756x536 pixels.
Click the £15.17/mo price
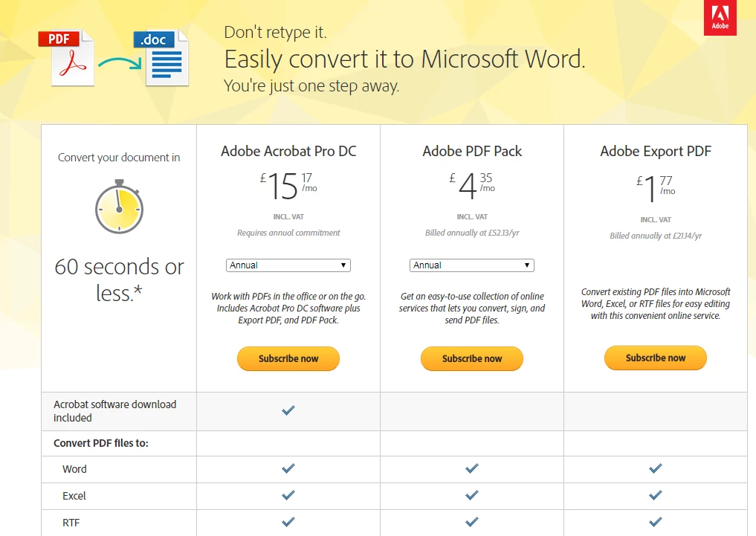click(x=288, y=186)
